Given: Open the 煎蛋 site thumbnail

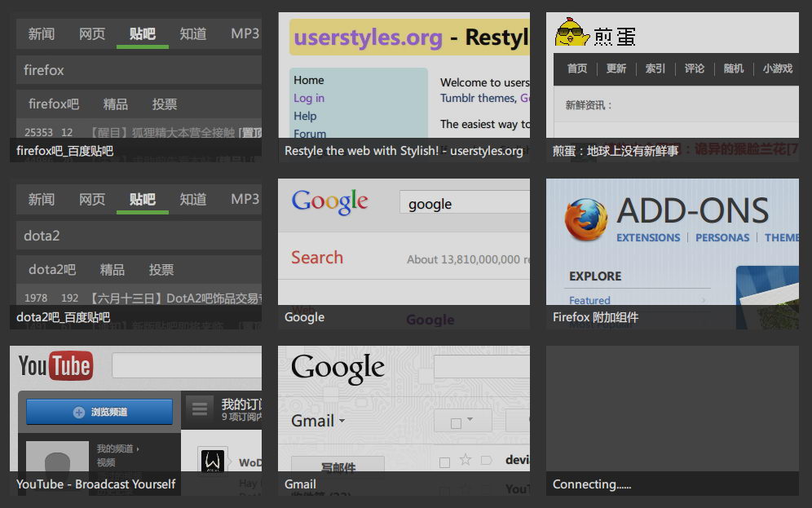Looking at the screenshot, I should point(672,87).
